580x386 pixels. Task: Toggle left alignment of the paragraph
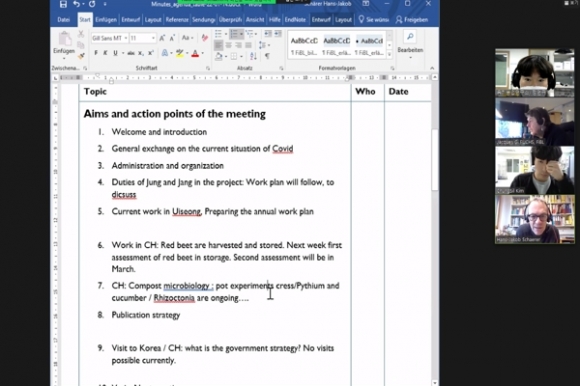pos(219,45)
